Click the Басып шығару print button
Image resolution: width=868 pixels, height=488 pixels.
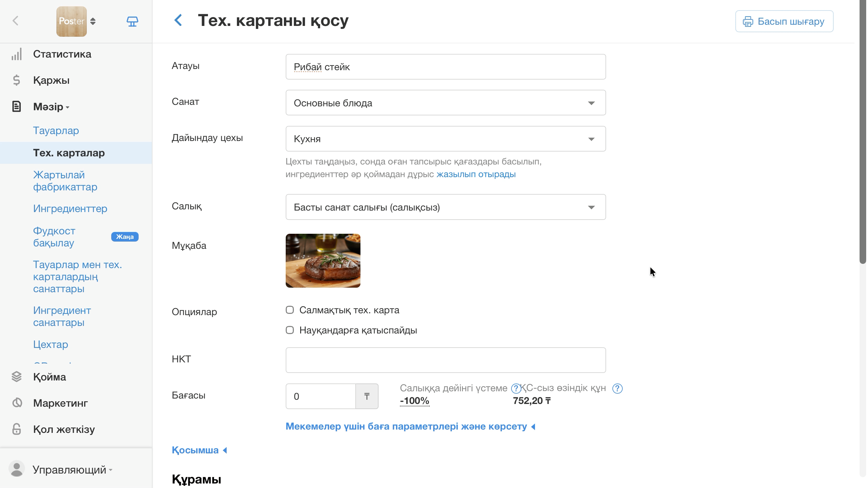coord(784,21)
